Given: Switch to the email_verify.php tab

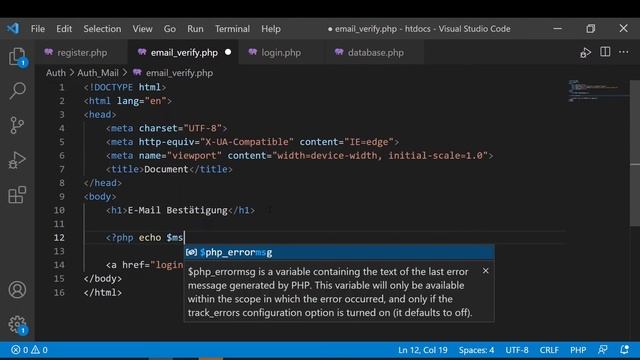Looking at the screenshot, I should 184,53.
